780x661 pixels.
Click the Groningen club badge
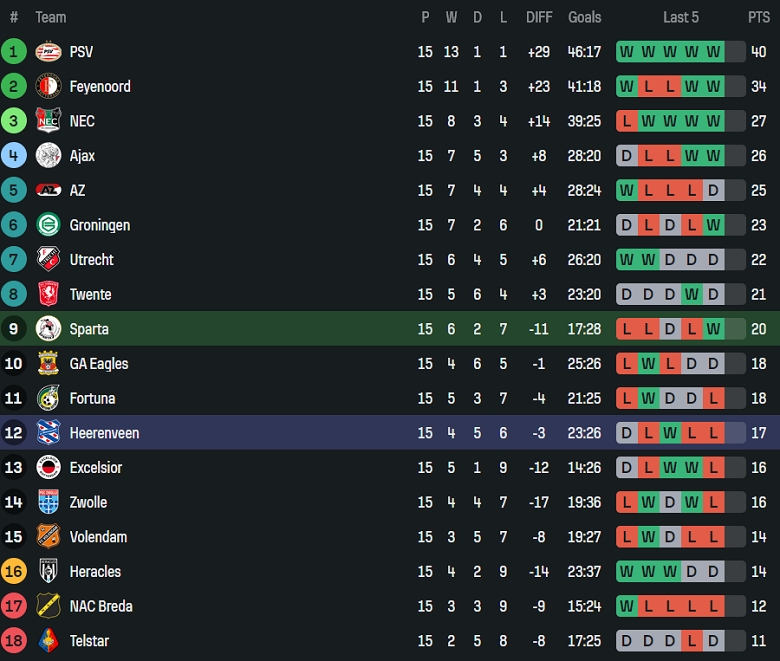(x=48, y=225)
